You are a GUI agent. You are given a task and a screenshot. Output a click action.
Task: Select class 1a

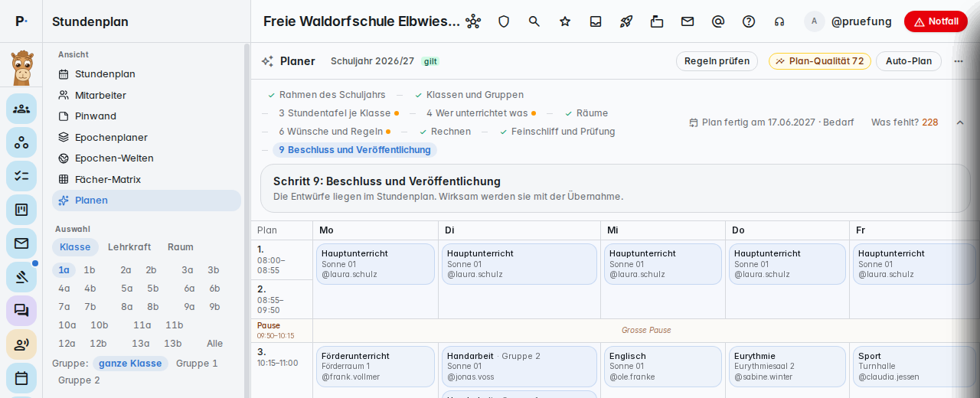tap(64, 269)
